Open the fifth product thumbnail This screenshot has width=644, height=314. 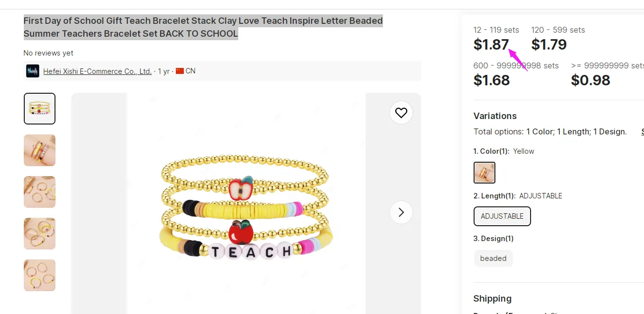click(40, 275)
